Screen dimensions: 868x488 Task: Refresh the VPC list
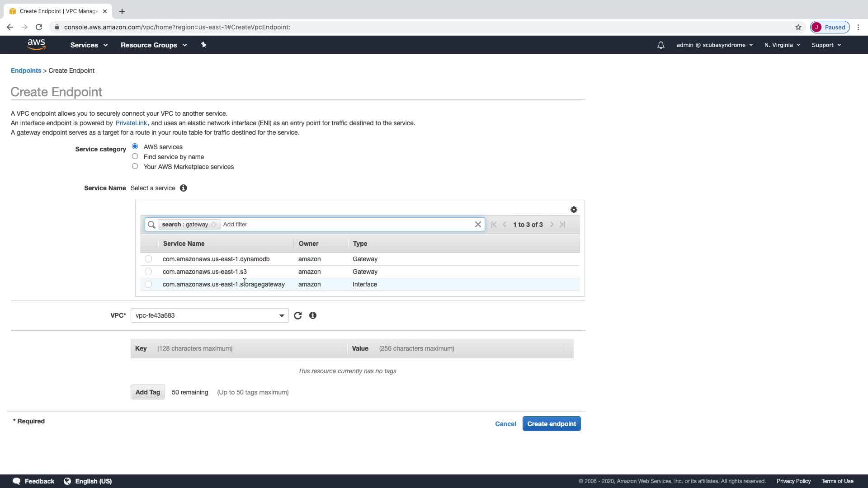point(297,316)
